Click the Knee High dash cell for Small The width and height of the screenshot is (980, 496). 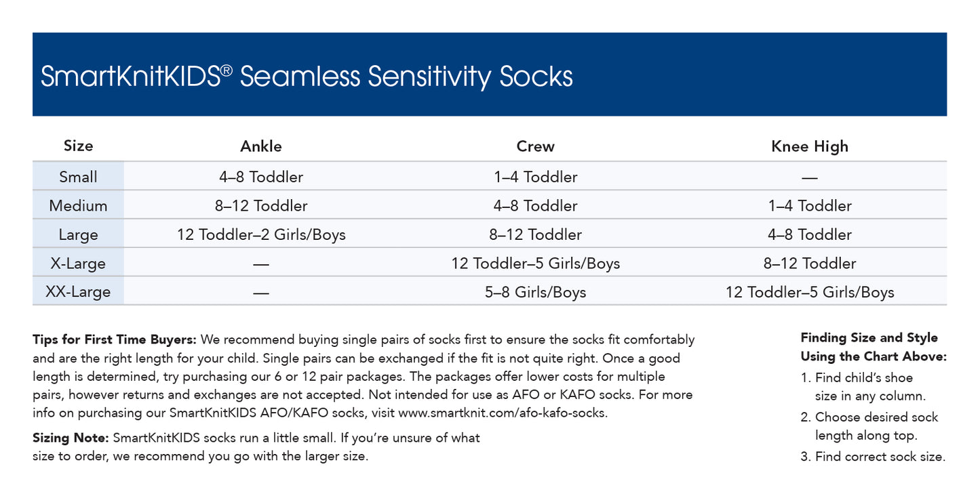tap(809, 178)
